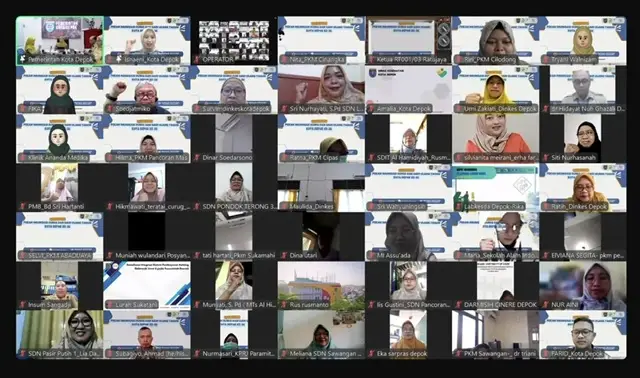The image size is (640, 378).
Task: Click muted mic icon beside NUR AINI
Action: click(x=545, y=305)
